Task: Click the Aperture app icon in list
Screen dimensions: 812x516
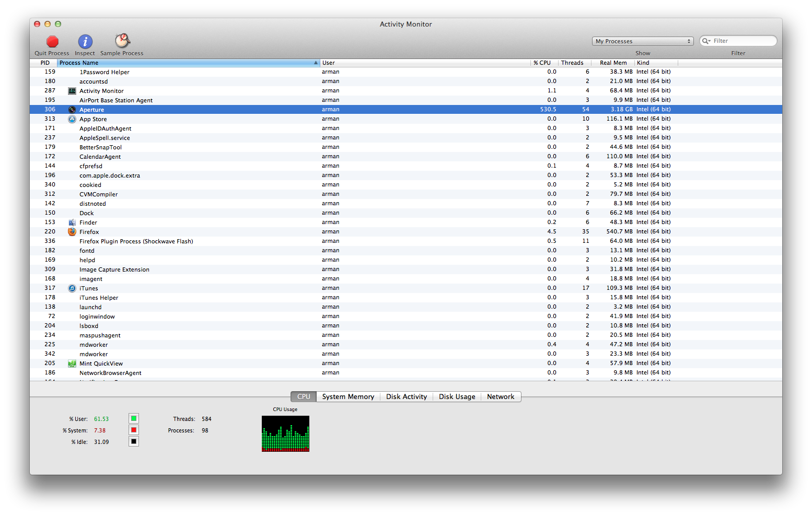Action: coord(72,110)
